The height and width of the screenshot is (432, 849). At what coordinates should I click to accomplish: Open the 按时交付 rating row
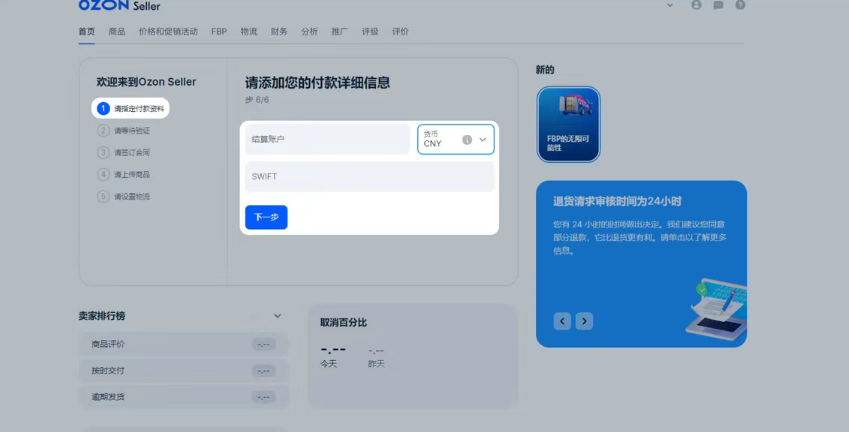[184, 371]
